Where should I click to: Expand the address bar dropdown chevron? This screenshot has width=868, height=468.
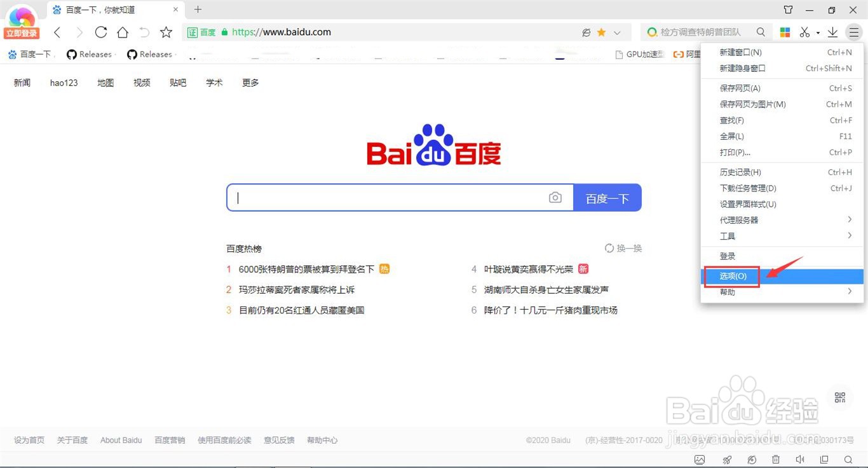click(617, 32)
